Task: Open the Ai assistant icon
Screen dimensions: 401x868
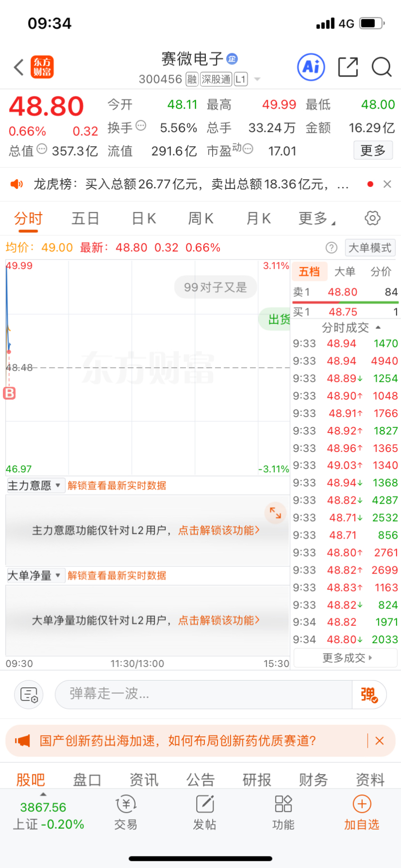Action: click(311, 67)
